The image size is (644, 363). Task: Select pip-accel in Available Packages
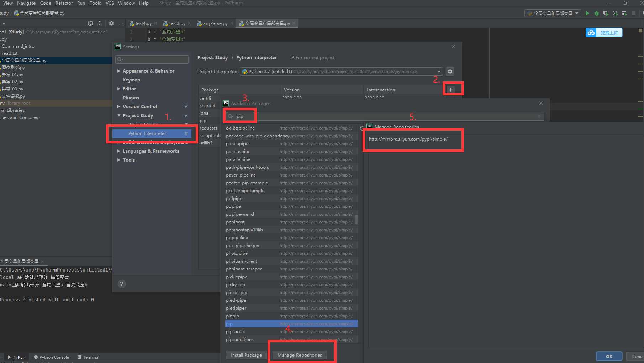click(x=291, y=331)
